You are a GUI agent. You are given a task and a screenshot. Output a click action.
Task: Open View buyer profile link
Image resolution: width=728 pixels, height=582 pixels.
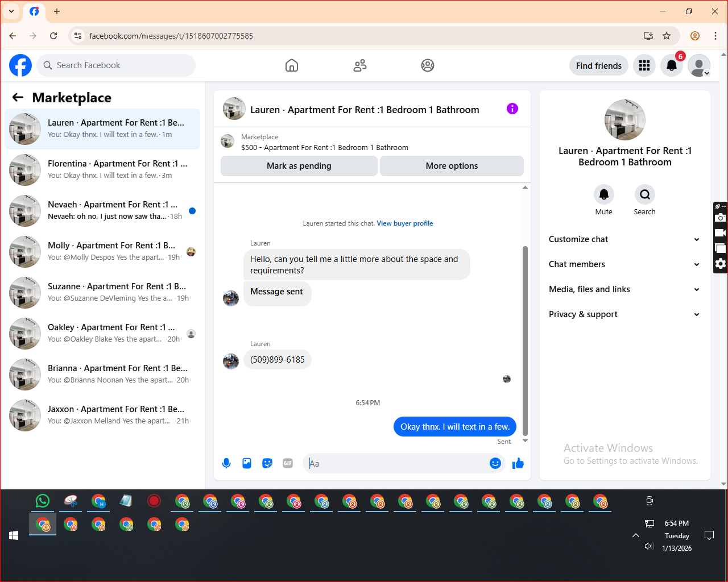click(x=405, y=223)
